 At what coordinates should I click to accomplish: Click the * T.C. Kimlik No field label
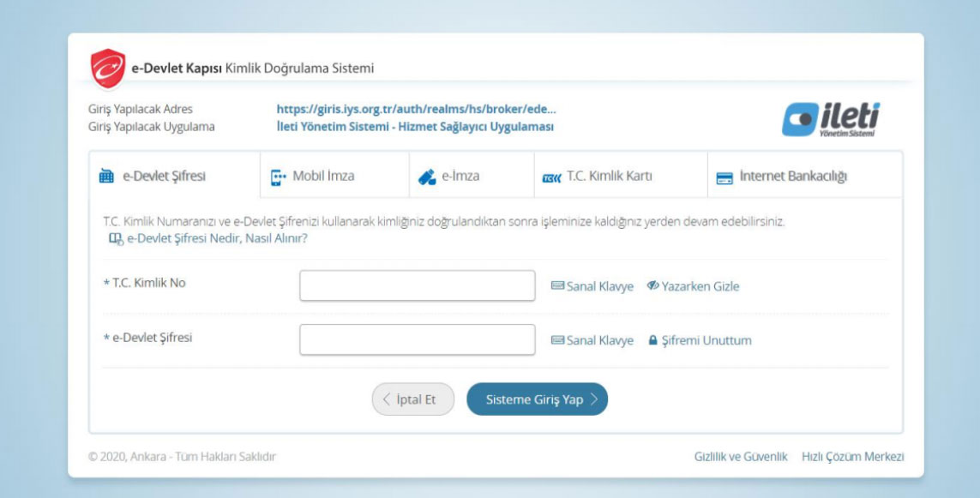[x=144, y=283]
